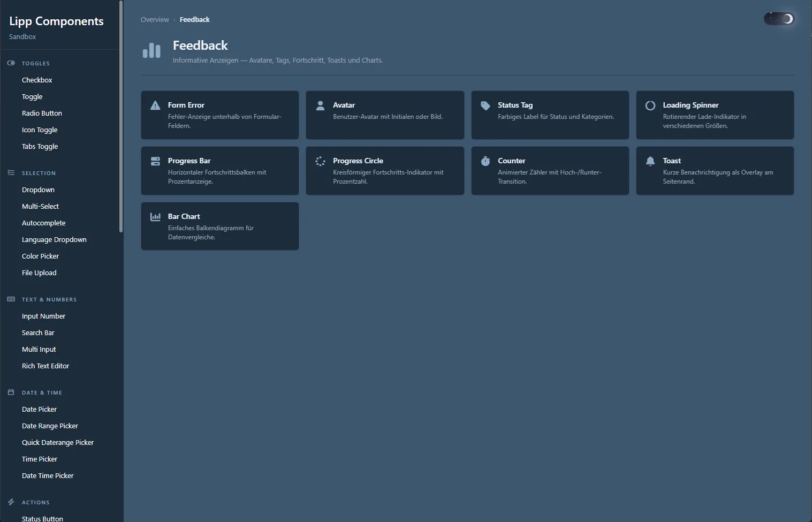Viewport: 812px width, 522px height.
Task: Click the Selection section list icon
Action: [11, 173]
